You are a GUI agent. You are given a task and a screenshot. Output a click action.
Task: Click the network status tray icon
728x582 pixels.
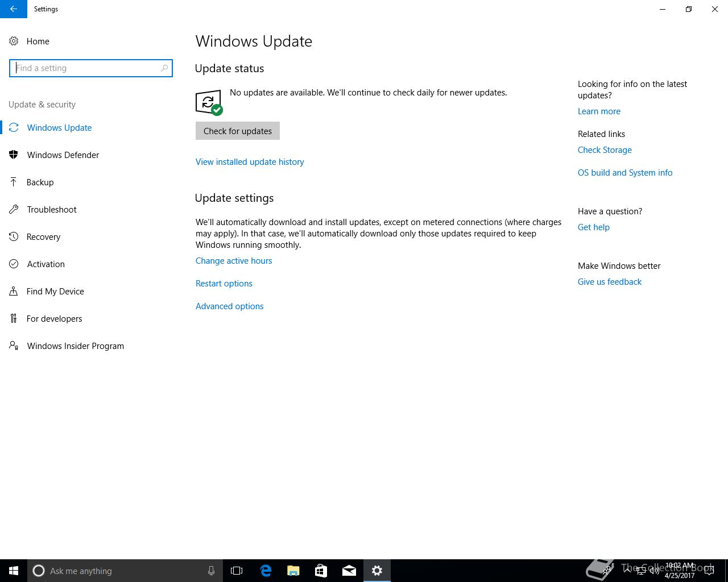coord(640,571)
